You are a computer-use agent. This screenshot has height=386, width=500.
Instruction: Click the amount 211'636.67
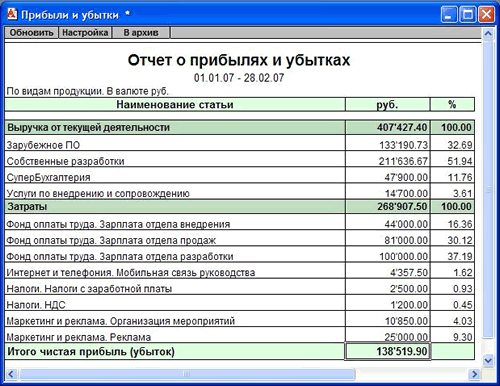403,161
